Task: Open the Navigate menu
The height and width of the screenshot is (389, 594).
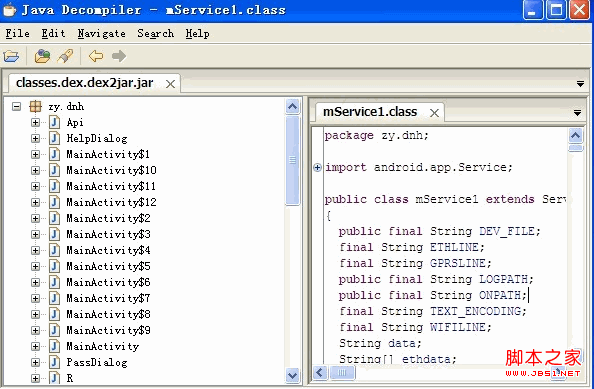Action: click(x=102, y=34)
